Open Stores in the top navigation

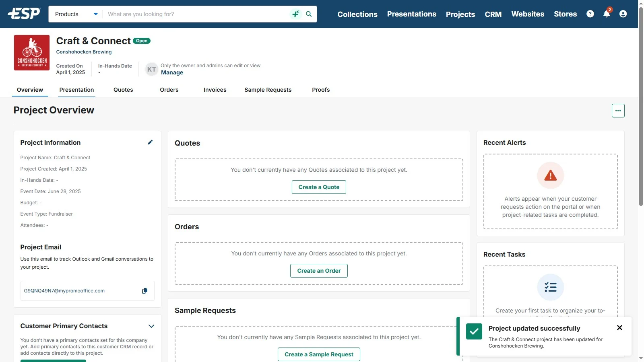565,14
